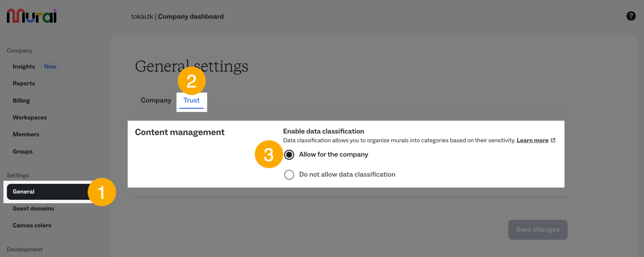Open Insights in the sidebar

click(24, 67)
